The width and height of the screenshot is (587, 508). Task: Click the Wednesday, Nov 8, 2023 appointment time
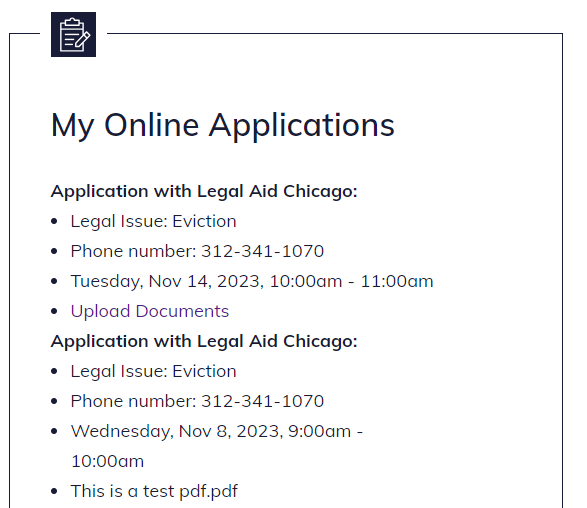pyautogui.click(x=217, y=446)
